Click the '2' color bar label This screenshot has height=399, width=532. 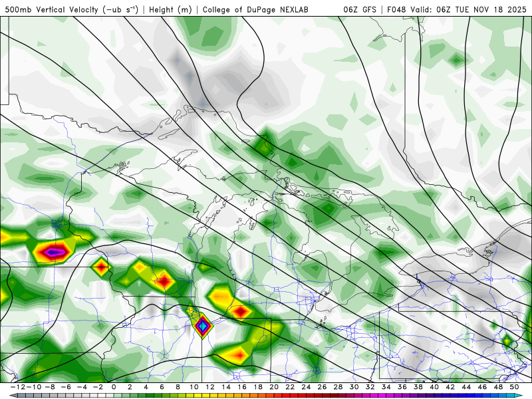[x=130, y=387]
